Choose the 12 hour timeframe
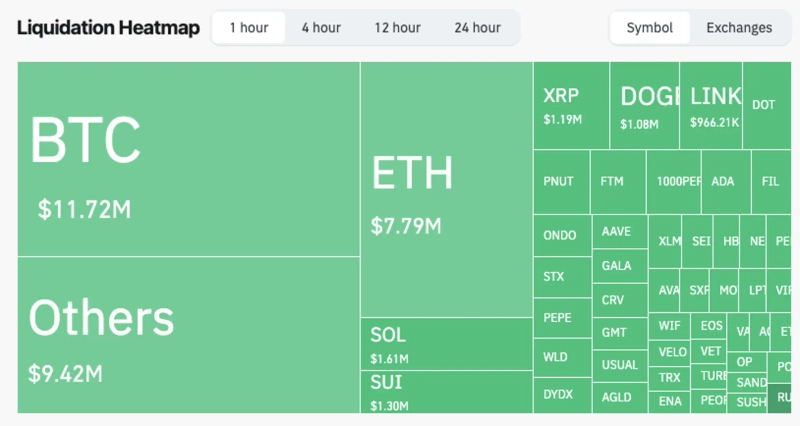The image size is (800, 426). (x=397, y=27)
